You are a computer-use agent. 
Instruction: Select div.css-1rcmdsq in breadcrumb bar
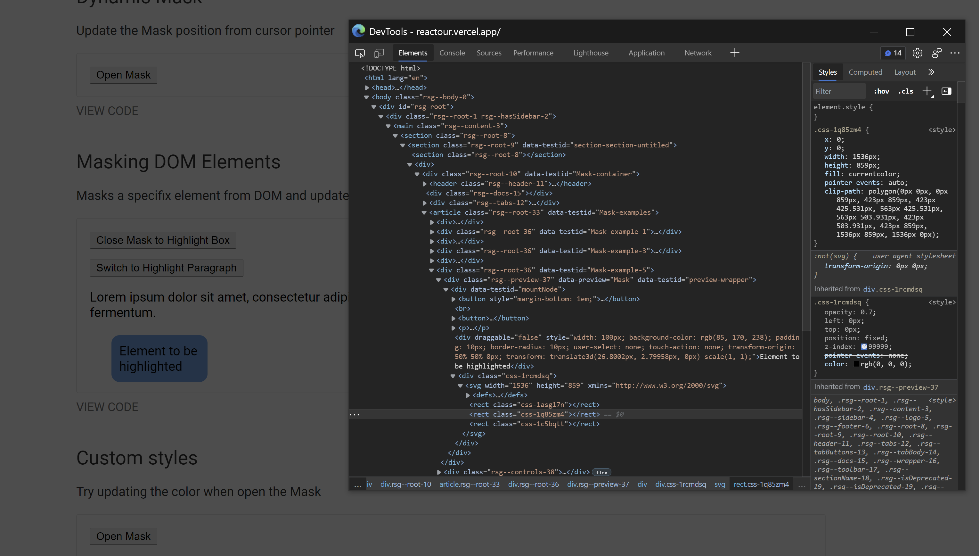pyautogui.click(x=681, y=485)
